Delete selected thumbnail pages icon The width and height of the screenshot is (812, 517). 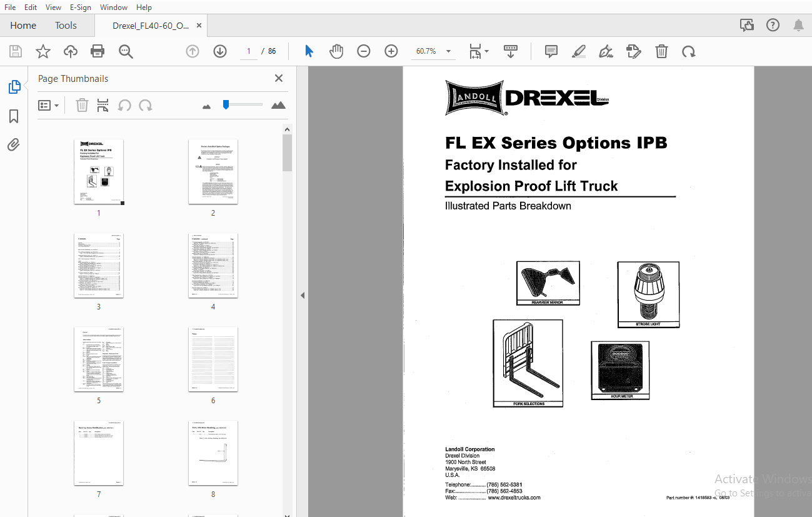tap(82, 106)
